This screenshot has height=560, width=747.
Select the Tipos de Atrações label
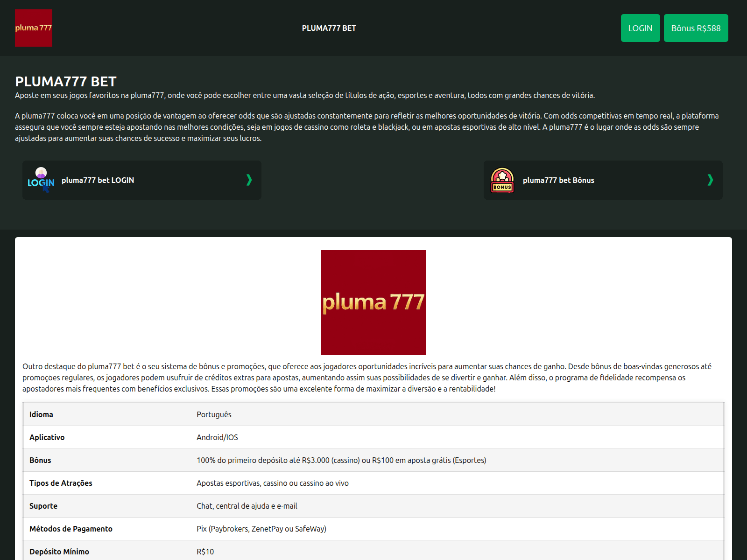click(x=61, y=483)
